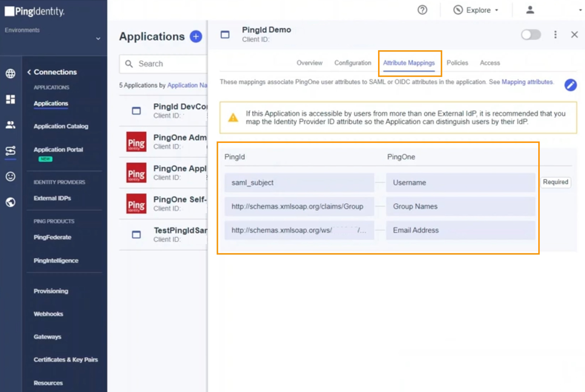Click the globe Environments icon in sidebar
Viewport: 585px width, 392px height.
pos(10,73)
